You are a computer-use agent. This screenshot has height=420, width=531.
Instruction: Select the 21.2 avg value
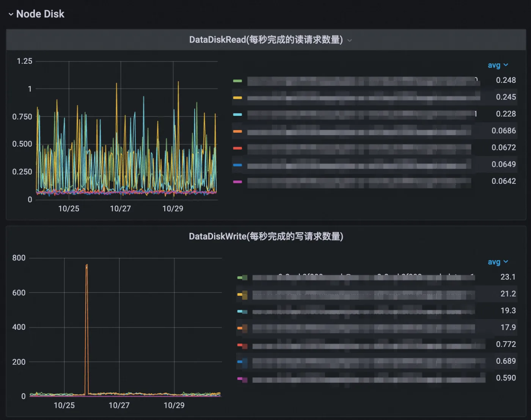pyautogui.click(x=508, y=294)
